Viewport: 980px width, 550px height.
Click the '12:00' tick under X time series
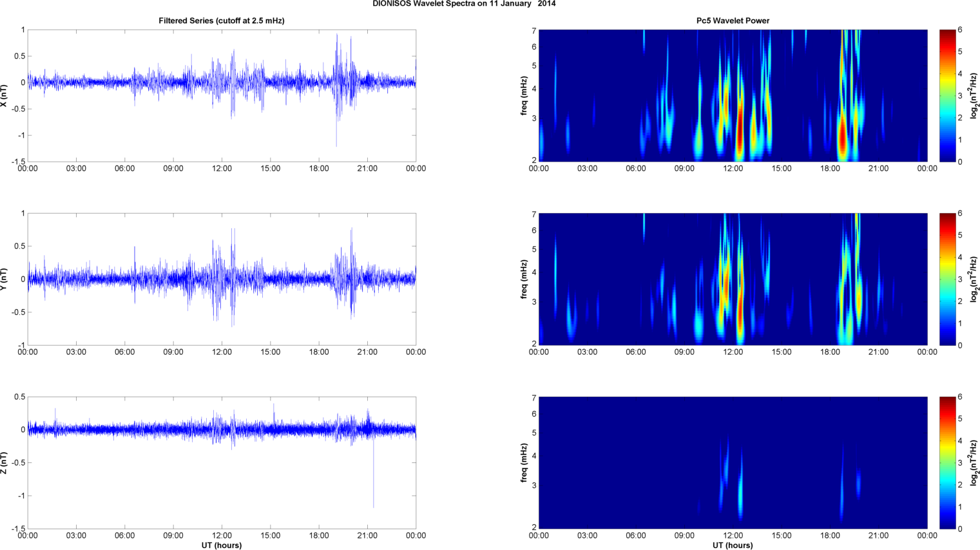(222, 169)
